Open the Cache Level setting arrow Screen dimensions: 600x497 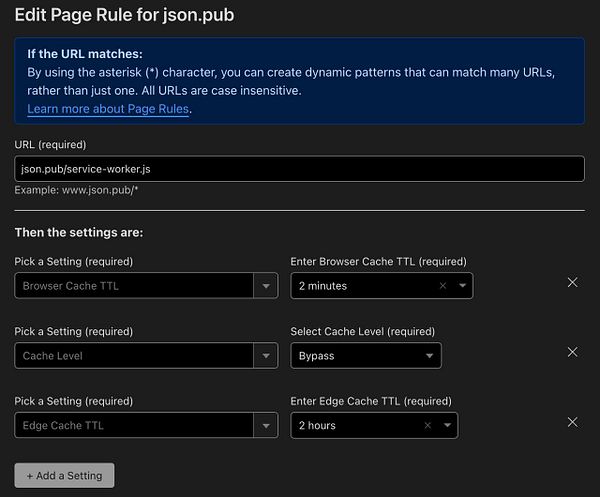pos(266,355)
